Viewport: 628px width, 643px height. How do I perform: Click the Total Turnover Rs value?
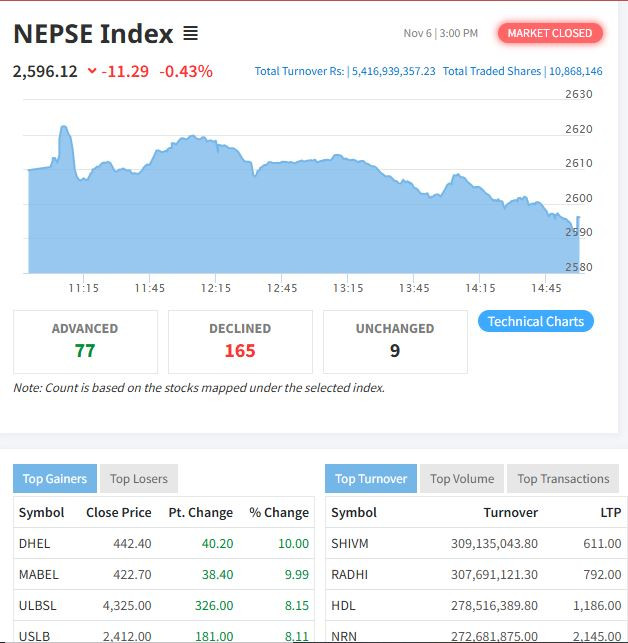(392, 71)
